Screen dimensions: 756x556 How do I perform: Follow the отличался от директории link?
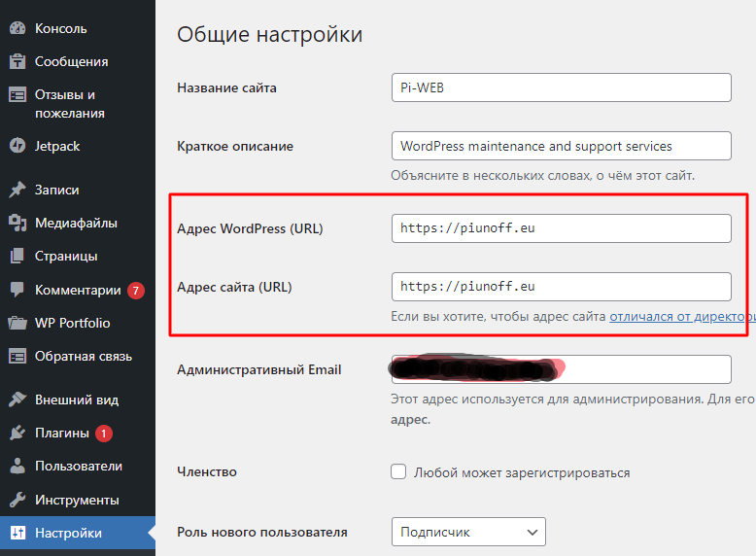682,316
